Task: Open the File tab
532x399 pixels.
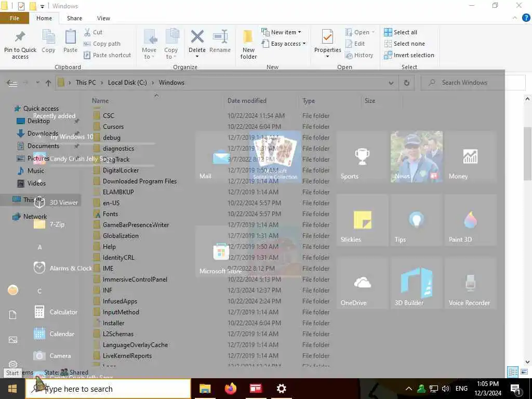Action: click(15, 18)
